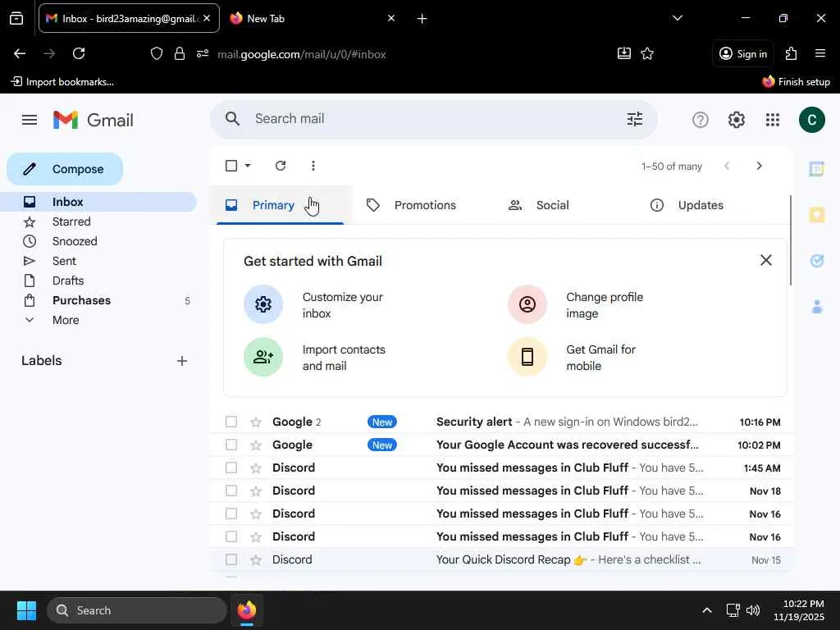Star the Discord Quick Recap Nov 15 email

[x=256, y=559]
